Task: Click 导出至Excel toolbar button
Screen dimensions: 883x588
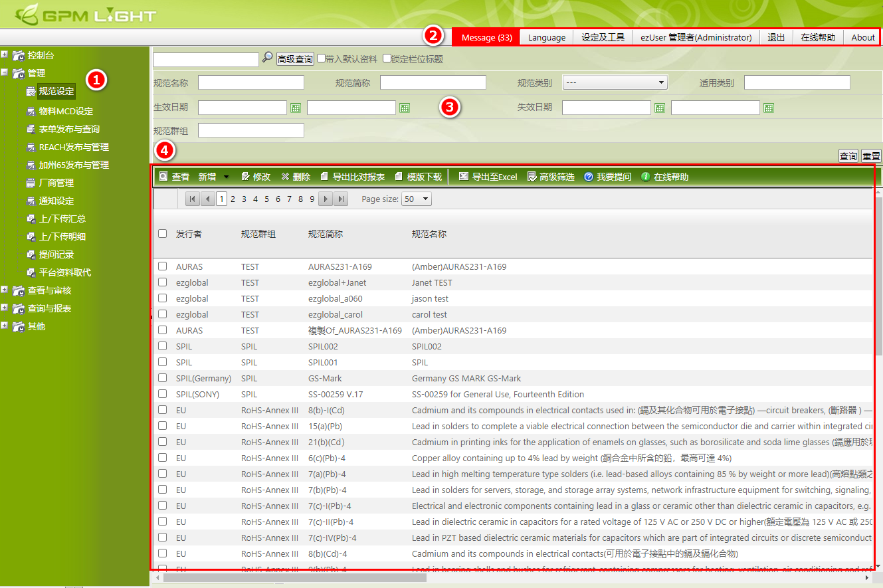Action: pyautogui.click(x=488, y=177)
